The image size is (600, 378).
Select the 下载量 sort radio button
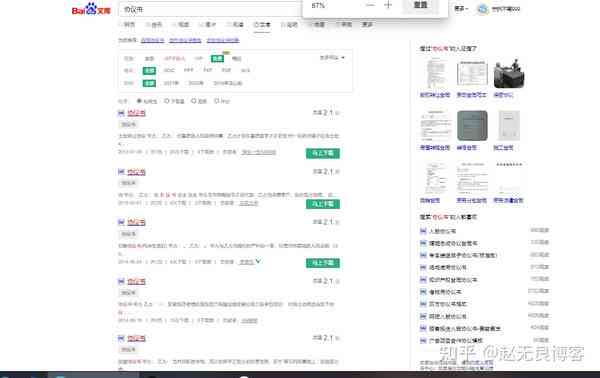(x=167, y=101)
